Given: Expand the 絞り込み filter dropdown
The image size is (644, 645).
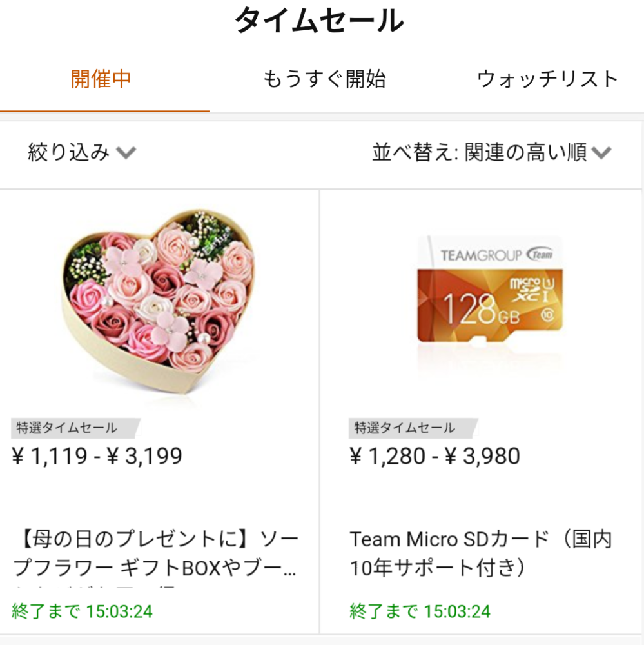Looking at the screenshot, I should point(81,152).
